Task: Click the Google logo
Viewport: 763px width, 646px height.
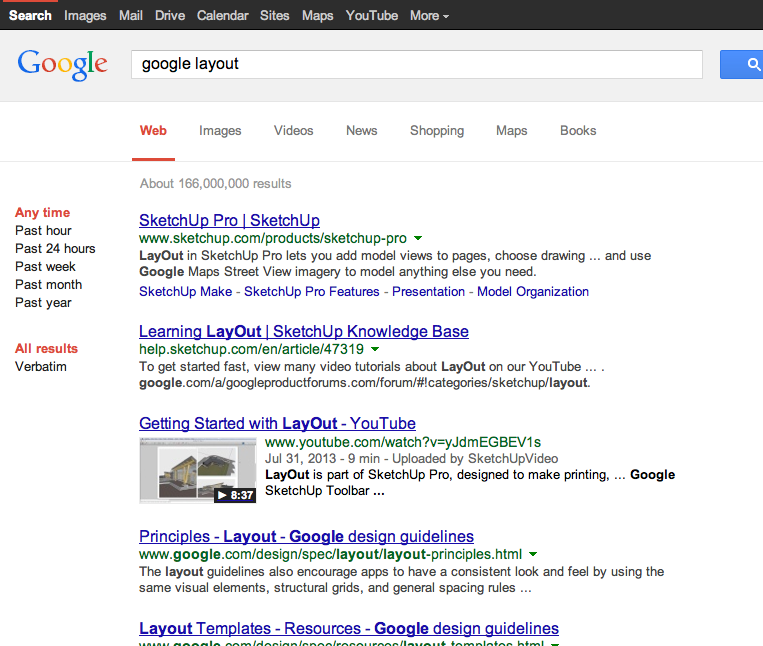Action: pos(62,64)
